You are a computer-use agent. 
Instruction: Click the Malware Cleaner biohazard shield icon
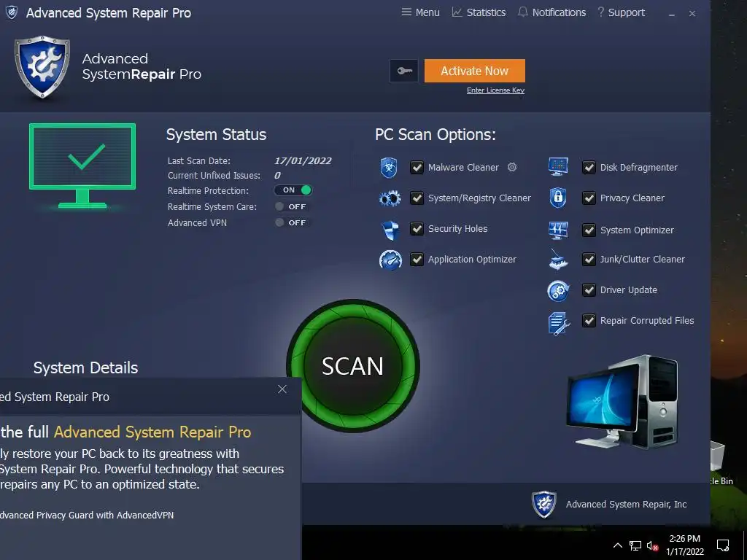point(390,168)
